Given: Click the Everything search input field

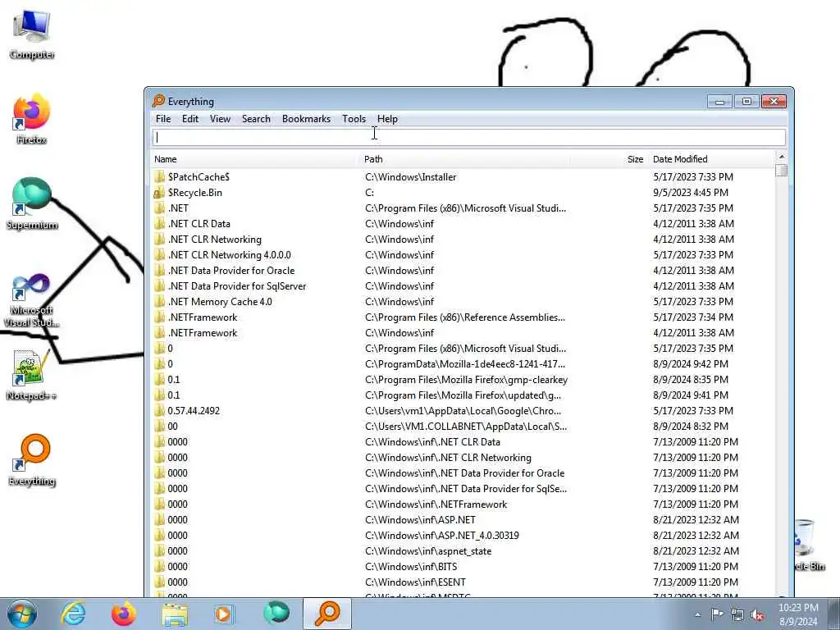Looking at the screenshot, I should [x=469, y=138].
